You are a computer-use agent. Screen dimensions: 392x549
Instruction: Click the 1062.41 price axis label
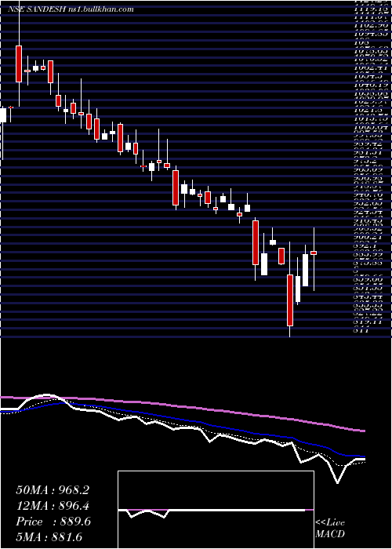(x=370, y=67)
